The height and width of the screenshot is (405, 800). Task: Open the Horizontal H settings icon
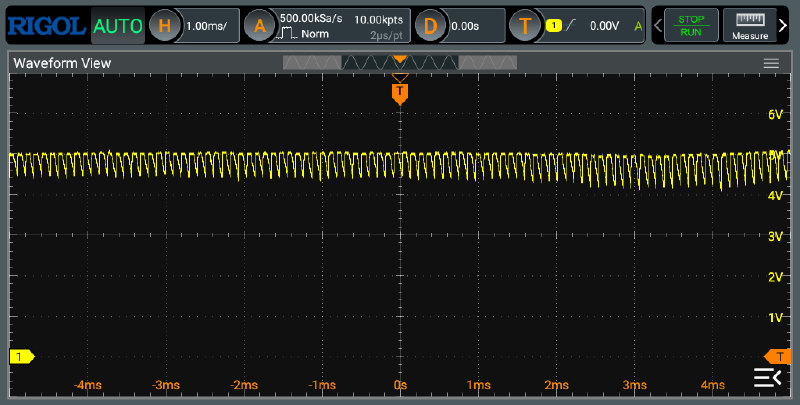click(164, 26)
